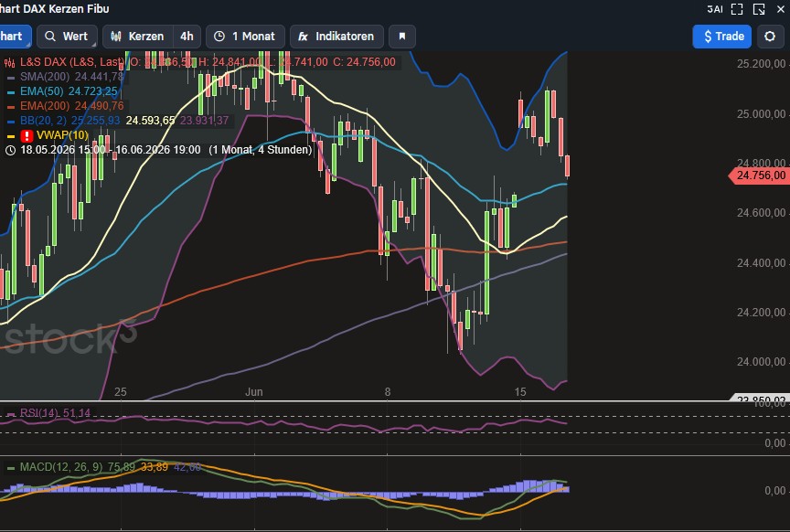The height and width of the screenshot is (532, 790).
Task: Click the VWAP(10) indicator label
Action: point(62,135)
